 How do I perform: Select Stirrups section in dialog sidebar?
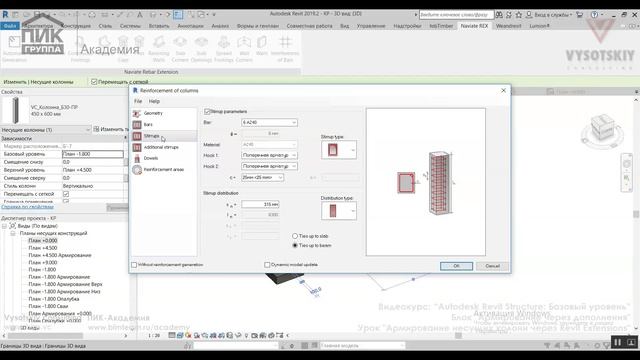151,136
